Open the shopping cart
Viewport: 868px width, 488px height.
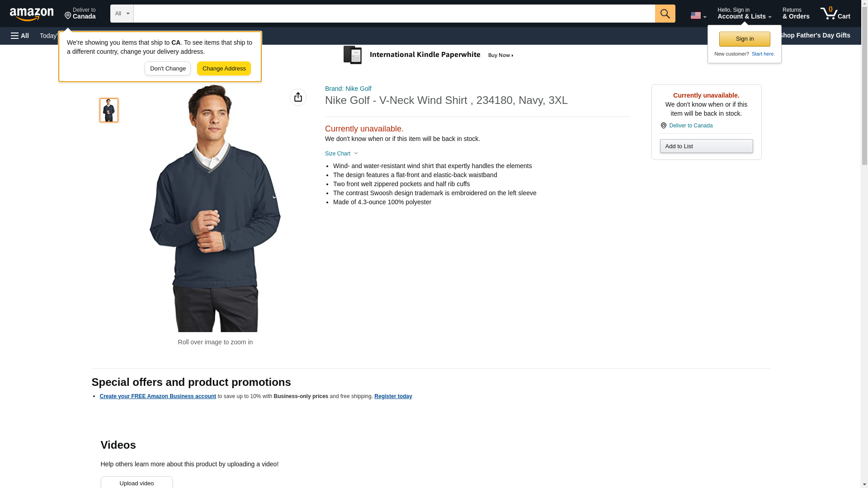835,14
